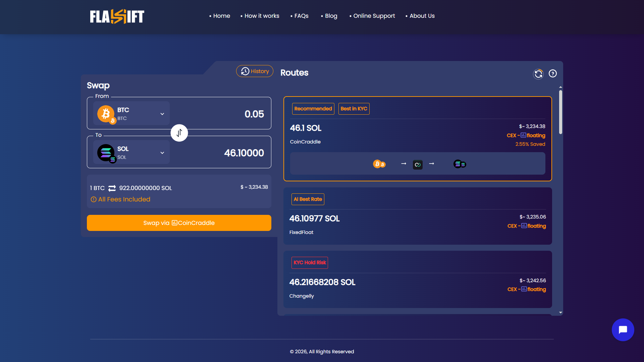Click the AI Best Rate tag
The width and height of the screenshot is (644, 362).
pyautogui.click(x=308, y=199)
